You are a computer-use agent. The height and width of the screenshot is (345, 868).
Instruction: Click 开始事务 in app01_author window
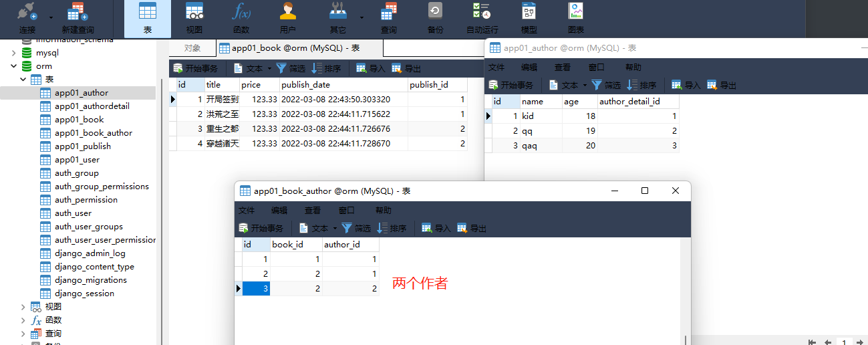[511, 85]
